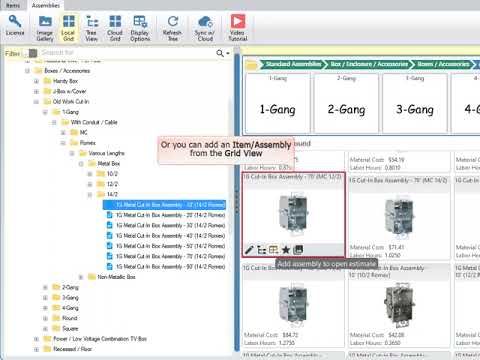
Task: Collapse the Metal Box node
Action: 81,164
